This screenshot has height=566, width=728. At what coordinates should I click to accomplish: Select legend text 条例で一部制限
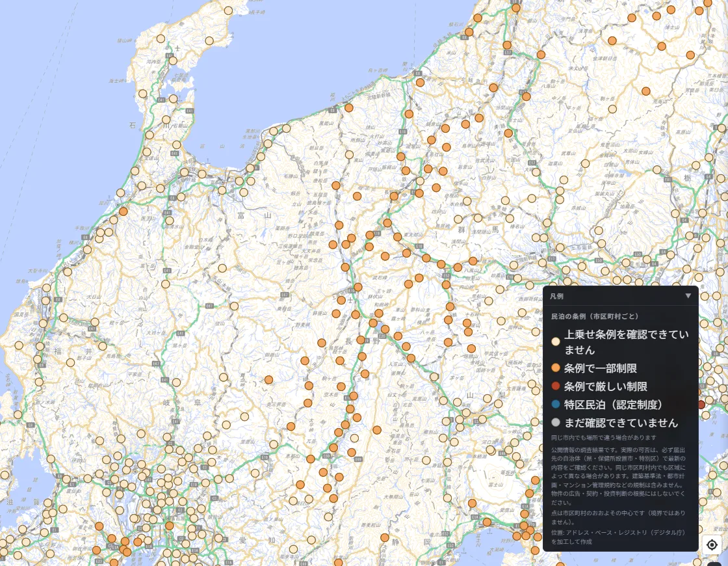pyautogui.click(x=601, y=368)
